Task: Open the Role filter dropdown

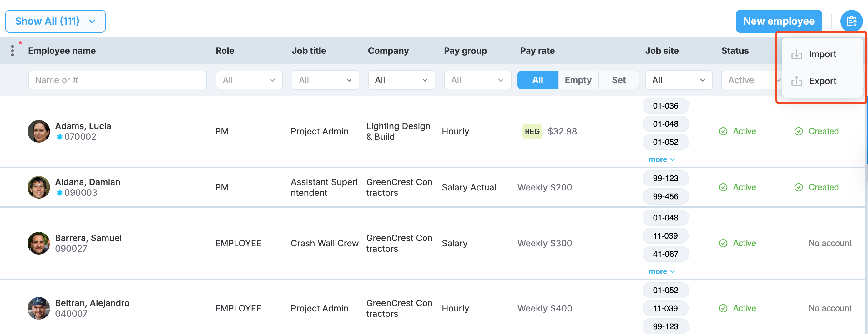Action: (249, 80)
